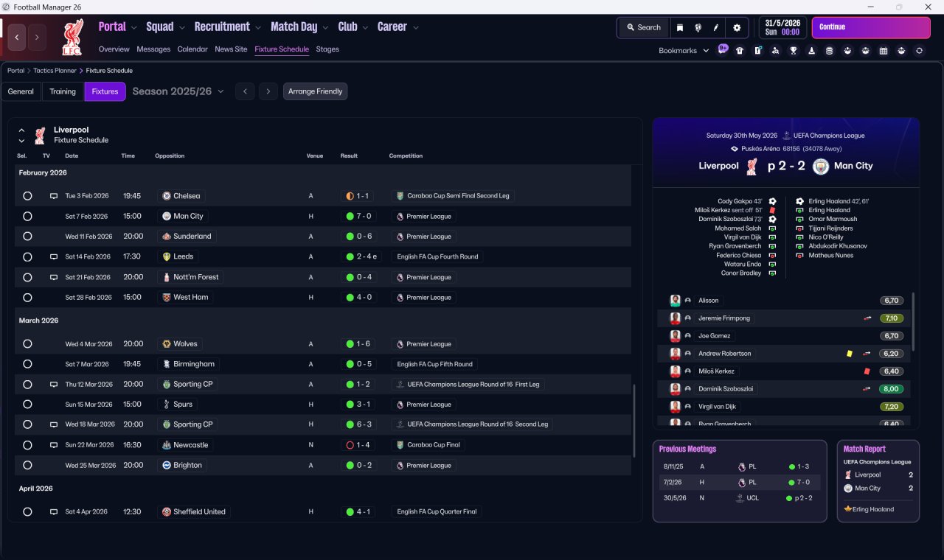
Task: Click the Tactics Planner breadcrumb link
Action: click(x=55, y=71)
